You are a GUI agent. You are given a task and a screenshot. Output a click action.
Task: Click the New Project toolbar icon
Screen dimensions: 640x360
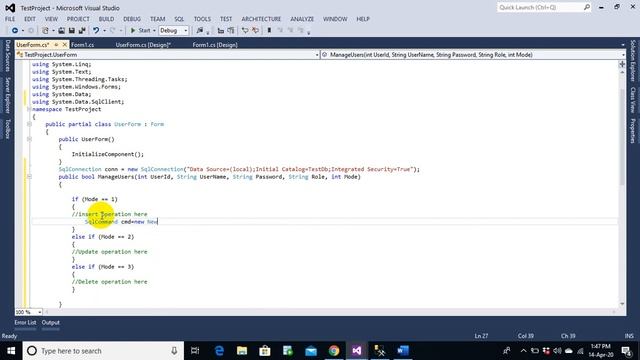pos(45,31)
